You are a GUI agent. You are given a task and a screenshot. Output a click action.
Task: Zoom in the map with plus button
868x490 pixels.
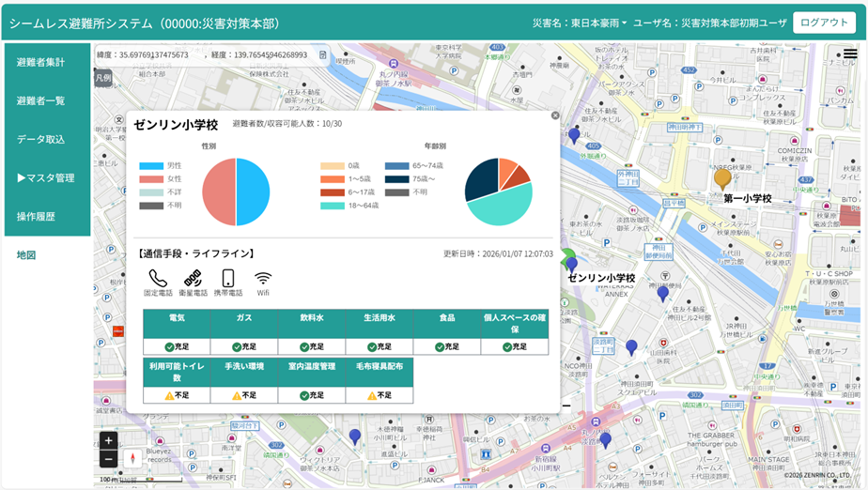tap(109, 440)
